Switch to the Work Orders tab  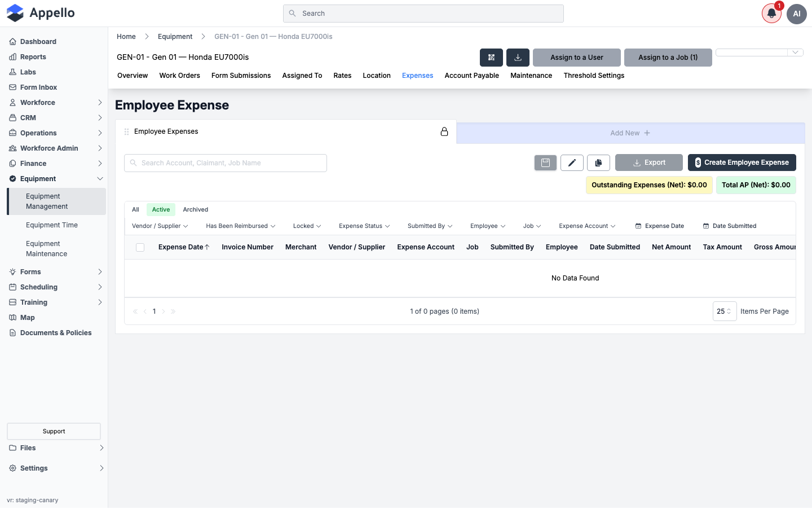179,76
